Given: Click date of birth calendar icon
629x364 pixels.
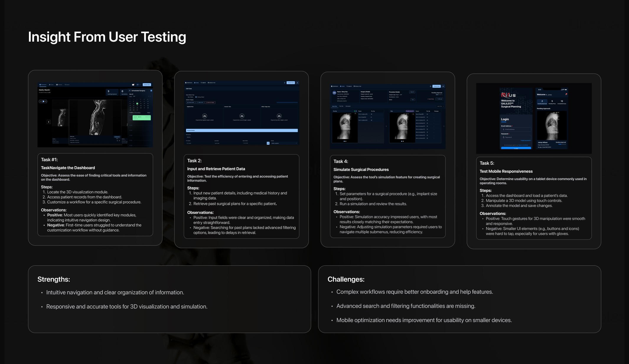Looking at the screenshot, I should pos(268,143).
